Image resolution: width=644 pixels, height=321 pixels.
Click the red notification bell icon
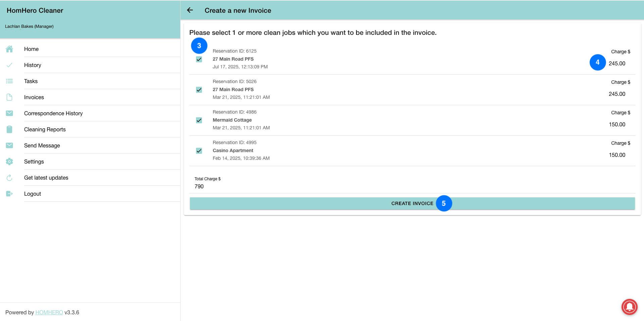[x=629, y=307]
